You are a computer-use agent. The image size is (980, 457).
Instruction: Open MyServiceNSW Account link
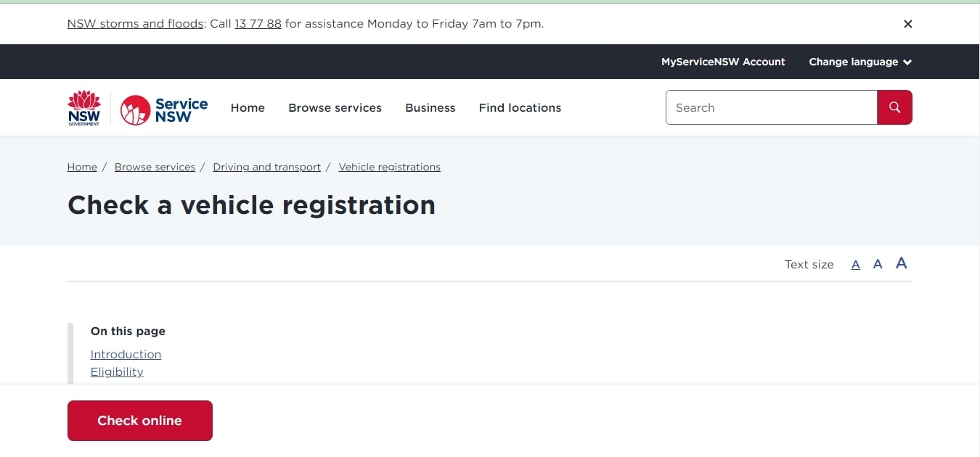pos(723,62)
